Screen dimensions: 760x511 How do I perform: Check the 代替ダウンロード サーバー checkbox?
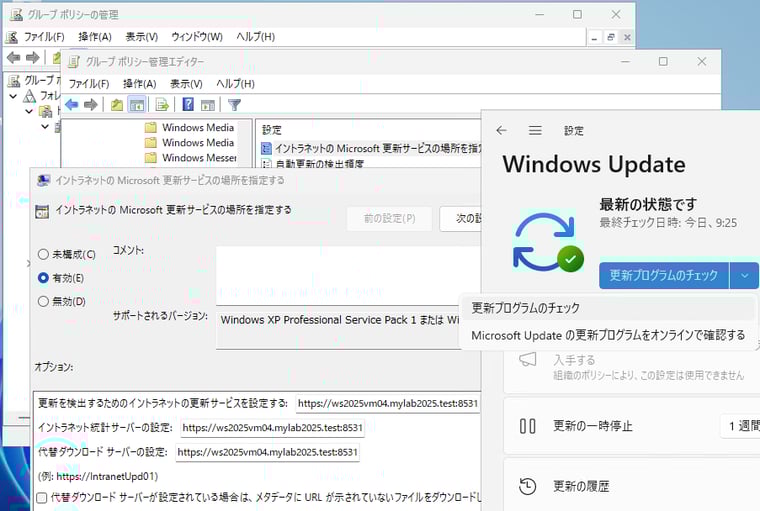(42, 497)
